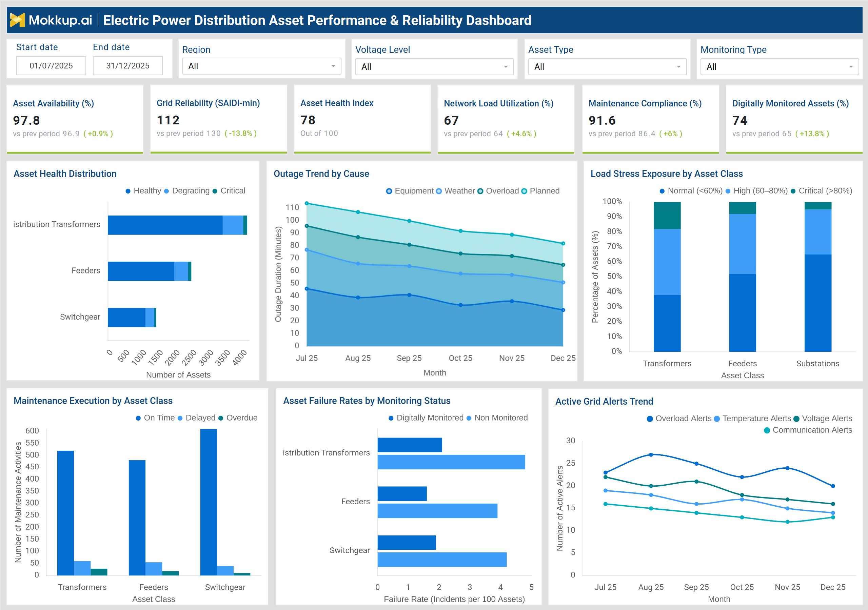Toggle the High (60–80%) legend marker

(x=728, y=191)
